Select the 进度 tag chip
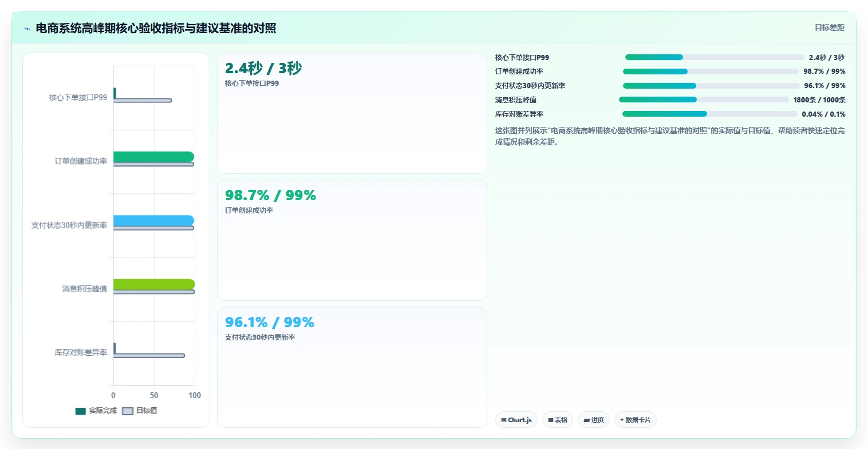This screenshot has height=449, width=868. [x=594, y=420]
